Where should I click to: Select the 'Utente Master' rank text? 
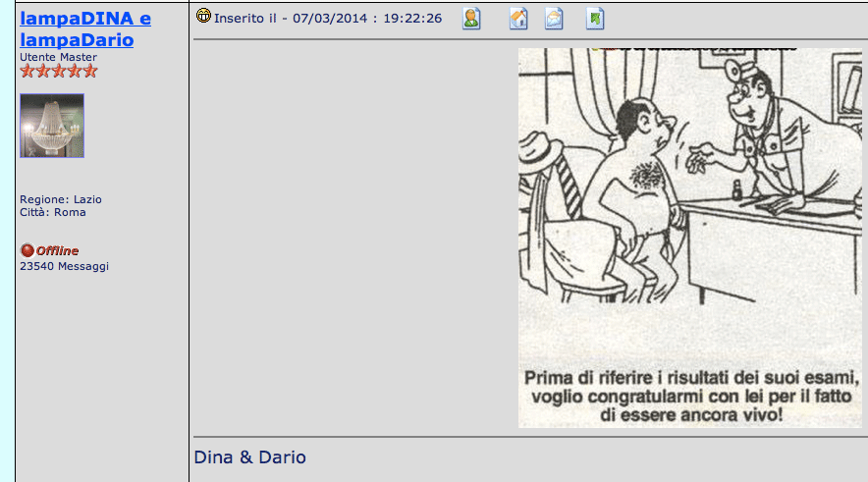[x=58, y=57]
